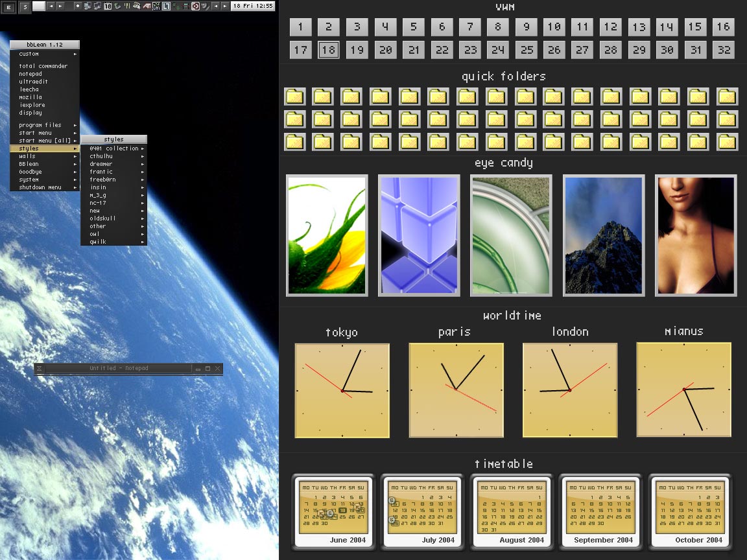Select highlighted styles menu entry
Viewport: 747px width, 560px height.
pos(45,148)
